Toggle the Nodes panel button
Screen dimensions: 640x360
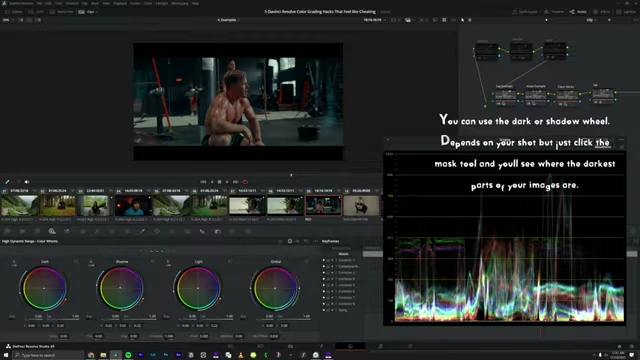[578, 12]
